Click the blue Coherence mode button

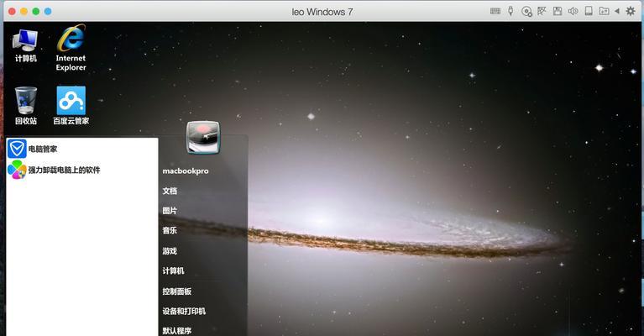(x=48, y=12)
